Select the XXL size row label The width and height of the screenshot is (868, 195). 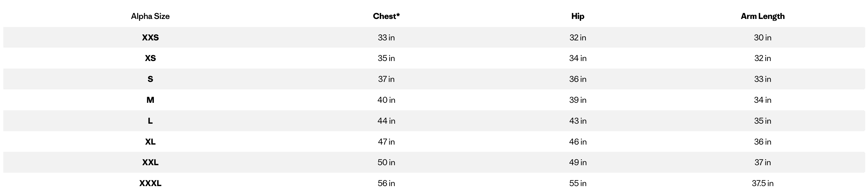(x=150, y=163)
